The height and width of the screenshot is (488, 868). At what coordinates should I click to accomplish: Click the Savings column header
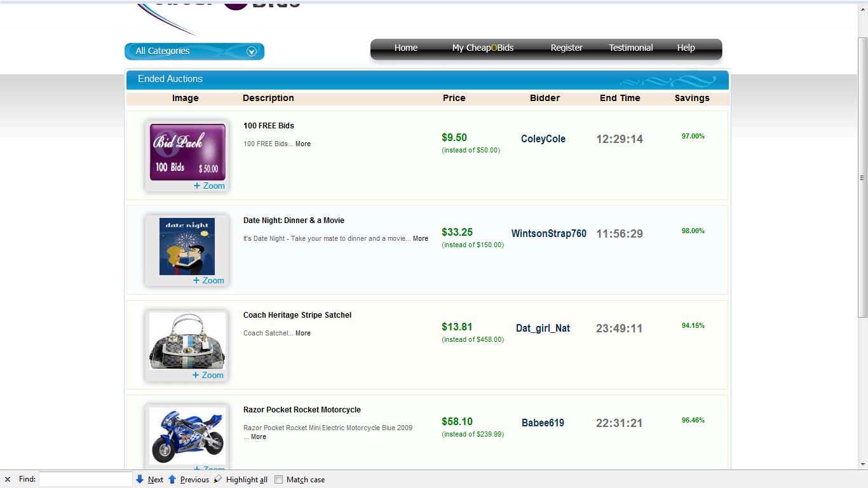(692, 98)
